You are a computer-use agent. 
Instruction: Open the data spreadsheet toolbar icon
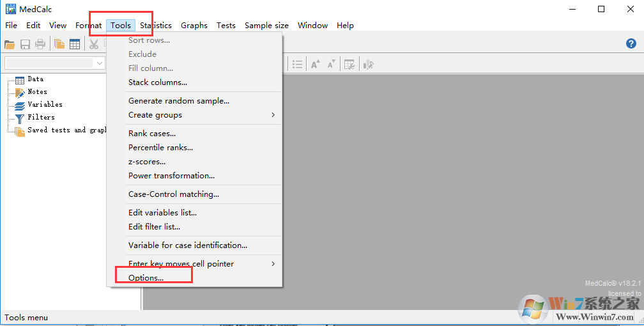[75, 44]
